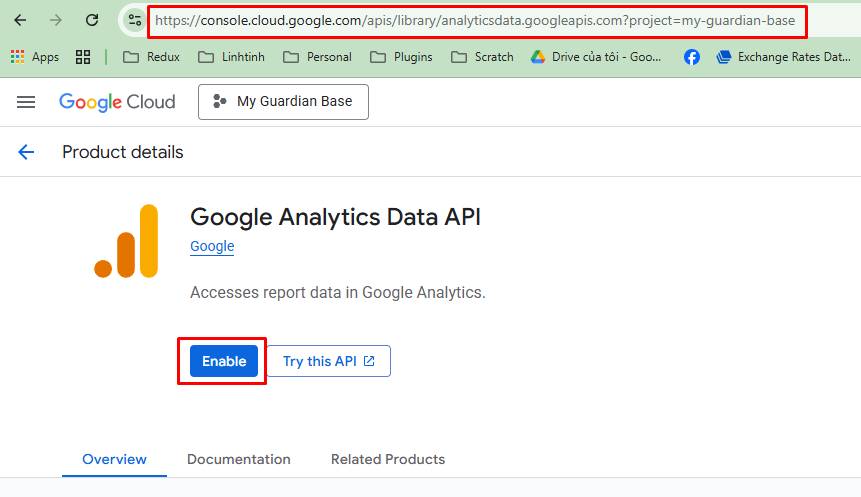This screenshot has height=497, width=861.
Task: Open the Redux bookmarks folder
Action: pyautogui.click(x=151, y=57)
